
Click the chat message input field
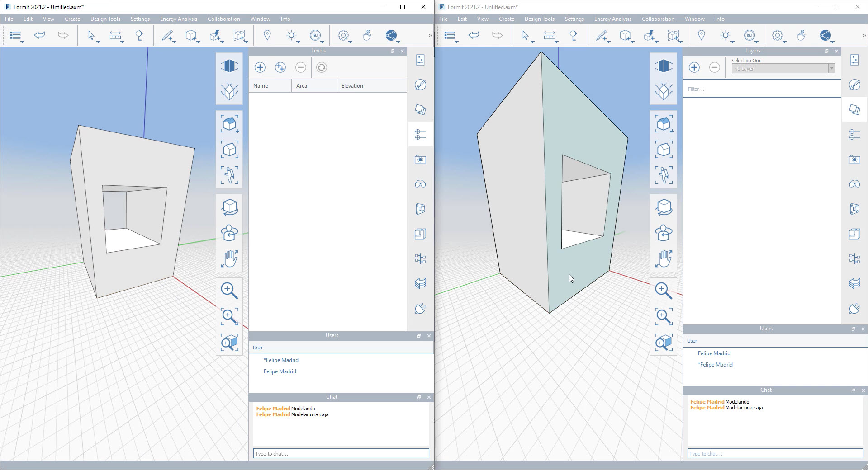pyautogui.click(x=341, y=453)
